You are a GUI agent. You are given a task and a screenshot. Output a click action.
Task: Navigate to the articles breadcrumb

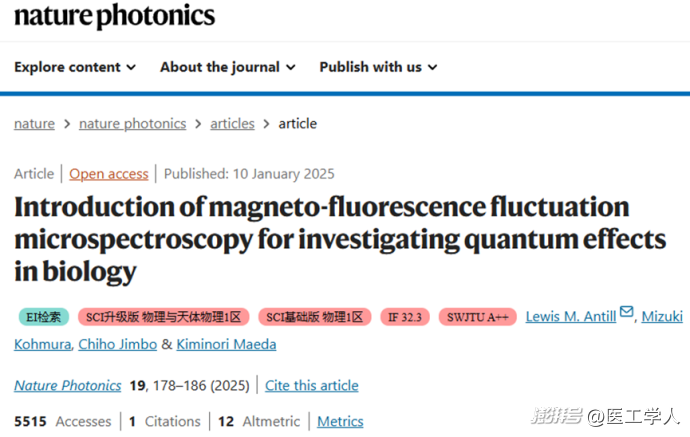click(232, 124)
